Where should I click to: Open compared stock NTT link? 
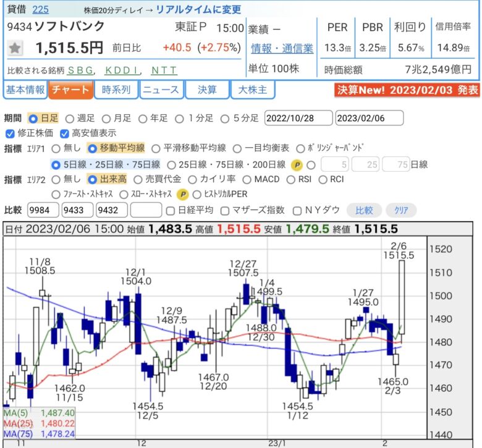[x=164, y=70]
